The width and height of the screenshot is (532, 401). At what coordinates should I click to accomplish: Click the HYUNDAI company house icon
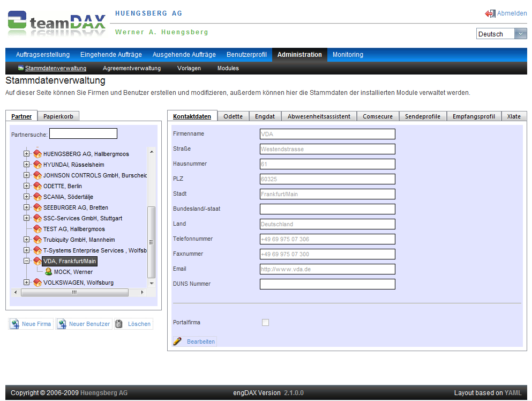(38, 165)
